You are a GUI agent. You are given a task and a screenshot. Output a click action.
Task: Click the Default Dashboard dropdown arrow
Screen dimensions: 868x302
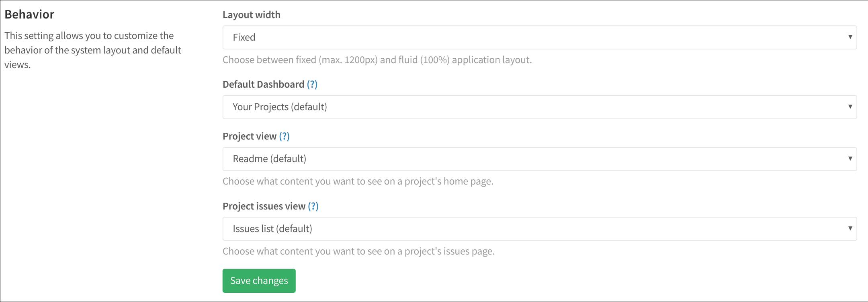coord(850,107)
